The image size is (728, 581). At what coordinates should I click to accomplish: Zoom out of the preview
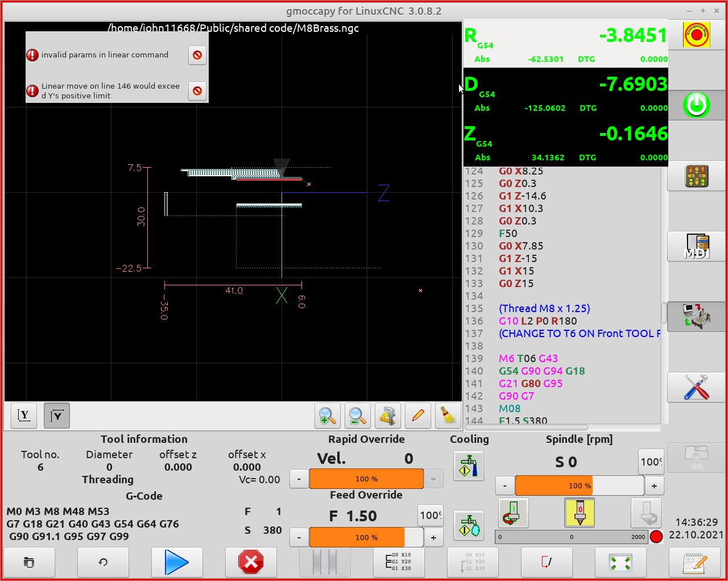tap(358, 416)
